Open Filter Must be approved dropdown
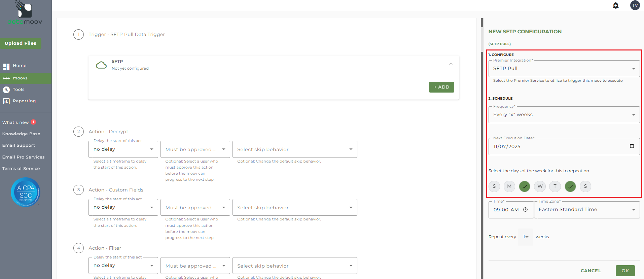Screen dimensions: 644x279 [x=195, y=266]
